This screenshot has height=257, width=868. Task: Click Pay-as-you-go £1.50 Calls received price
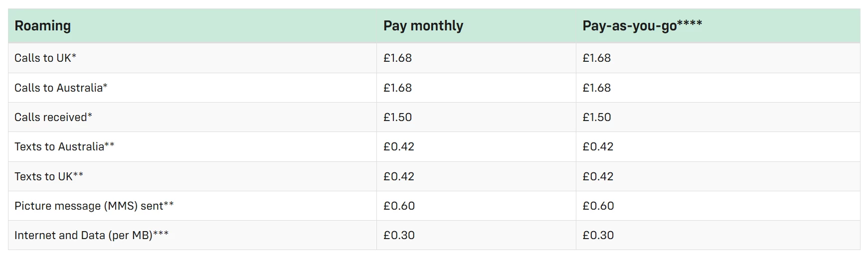(x=596, y=117)
